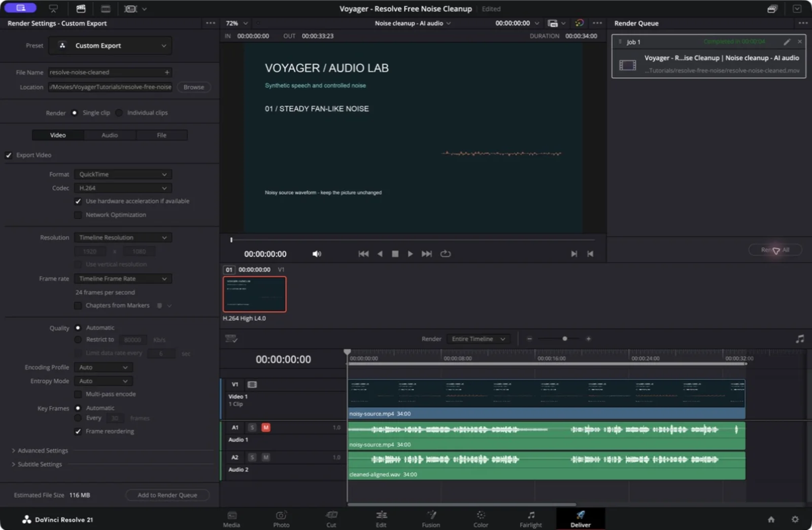Enable Multi-pass encode checkbox
Image resolution: width=812 pixels, height=530 pixels.
pyautogui.click(x=78, y=394)
